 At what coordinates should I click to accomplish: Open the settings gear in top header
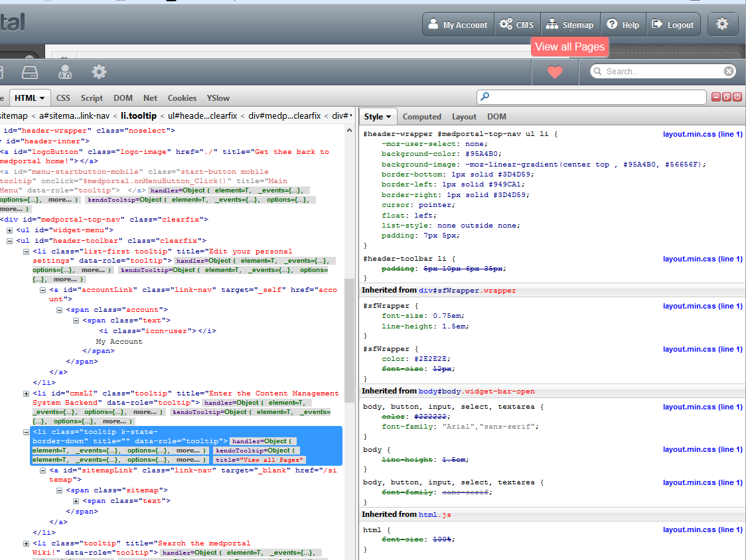click(722, 25)
